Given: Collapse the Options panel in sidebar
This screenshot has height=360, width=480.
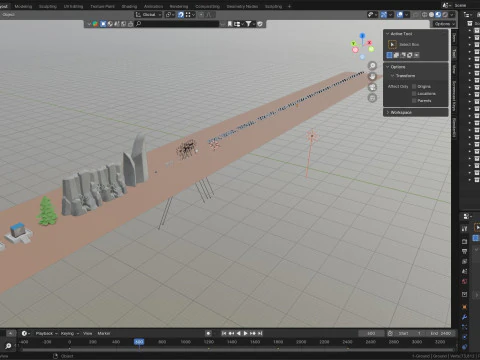Looking at the screenshot, I should 388,67.
